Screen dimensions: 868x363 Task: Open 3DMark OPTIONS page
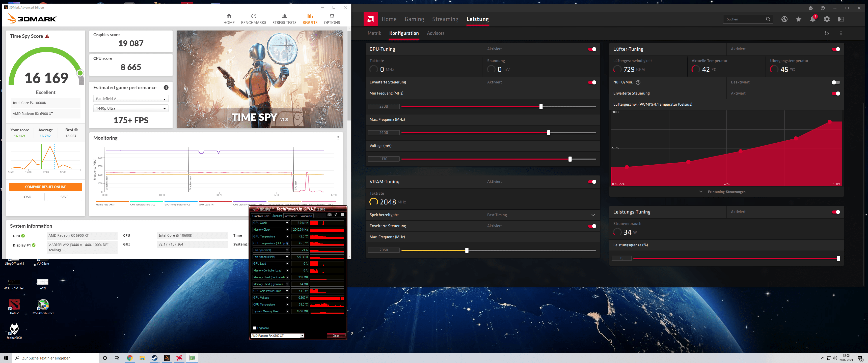pyautogui.click(x=332, y=19)
